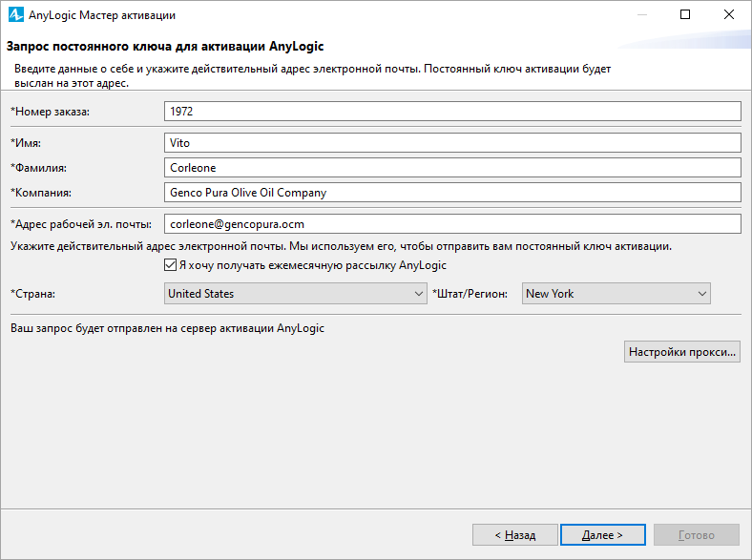Click the AnyLogic logo icon in title bar
752x560 pixels.
[16, 15]
